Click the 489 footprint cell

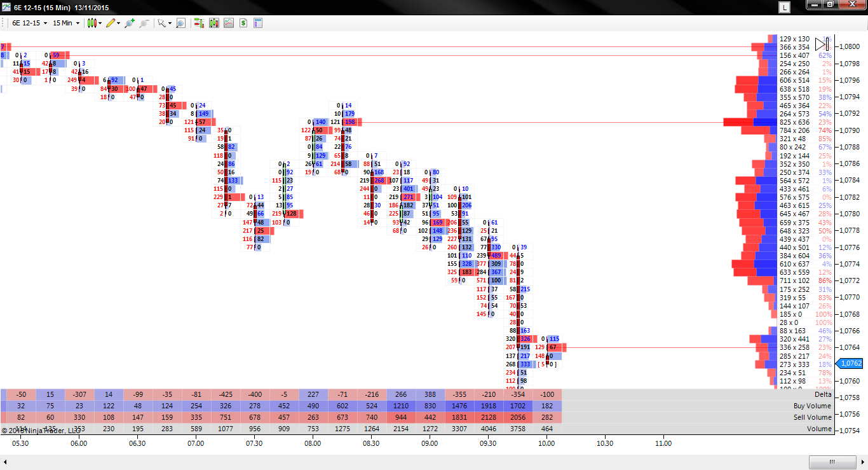[497, 256]
